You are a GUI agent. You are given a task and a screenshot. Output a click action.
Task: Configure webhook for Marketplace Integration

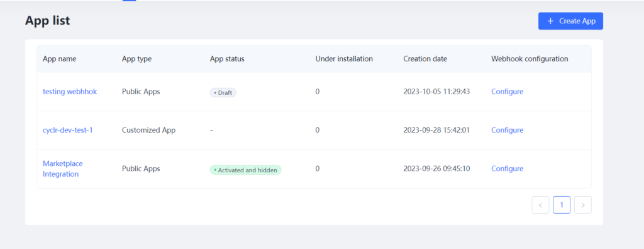pos(508,169)
